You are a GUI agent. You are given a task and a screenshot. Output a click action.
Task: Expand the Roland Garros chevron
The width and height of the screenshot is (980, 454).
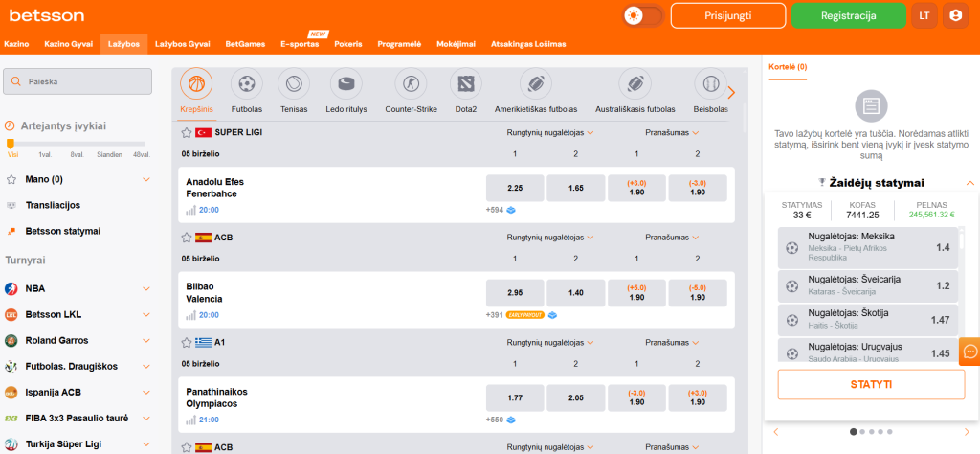(146, 341)
